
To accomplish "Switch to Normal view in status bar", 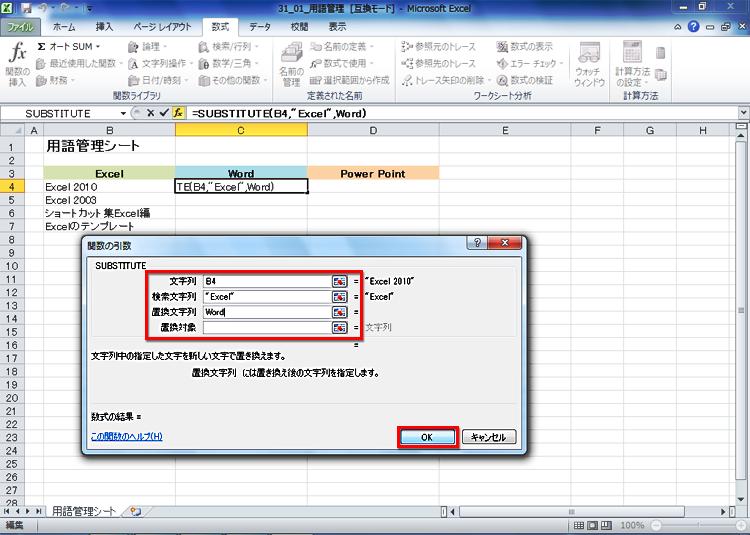I will (x=578, y=525).
